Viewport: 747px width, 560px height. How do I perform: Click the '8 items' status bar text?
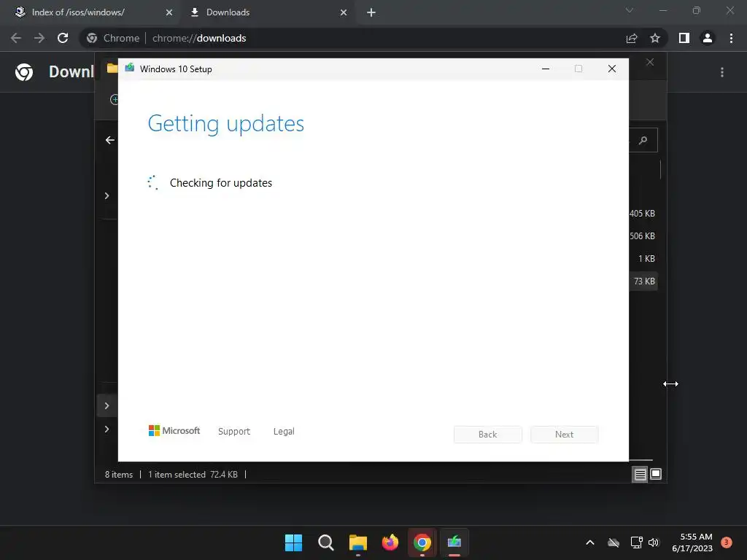coord(119,475)
